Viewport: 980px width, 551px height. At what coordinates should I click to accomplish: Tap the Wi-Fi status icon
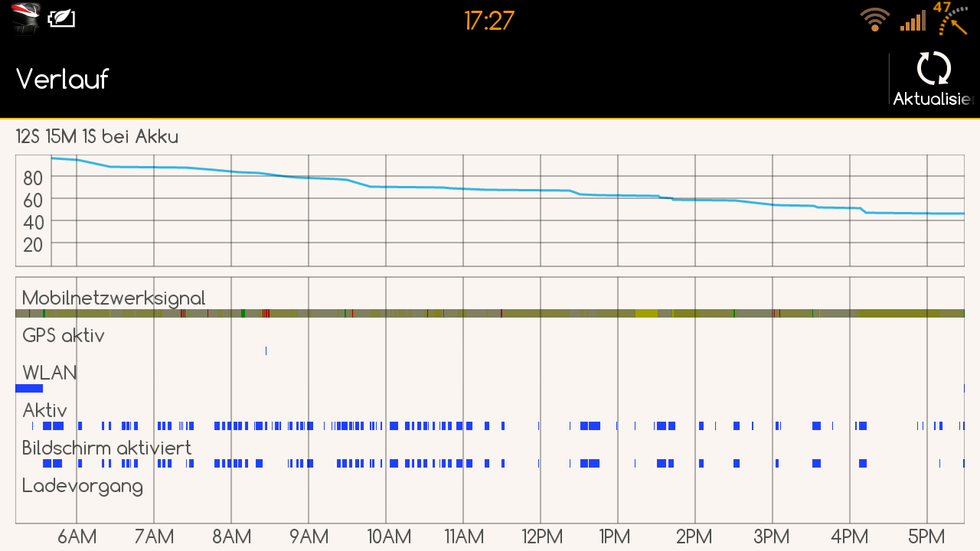[874, 20]
